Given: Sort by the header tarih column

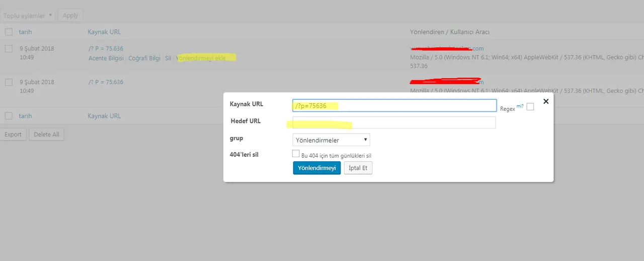Looking at the screenshot, I should [25, 32].
